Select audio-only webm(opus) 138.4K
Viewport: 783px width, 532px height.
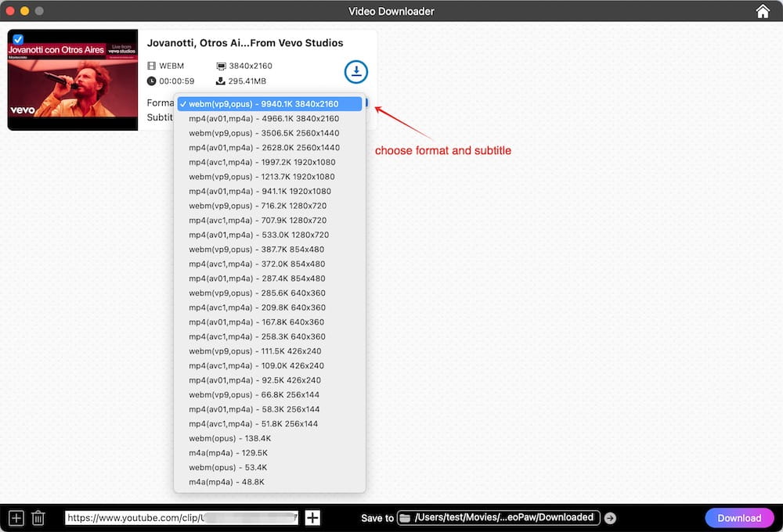269,437
